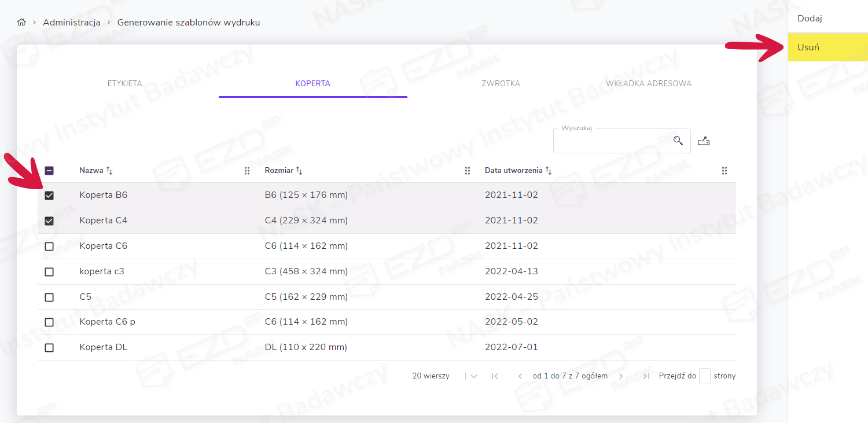Toggle the select-all header checkbox
868x423 pixels.
[49, 171]
